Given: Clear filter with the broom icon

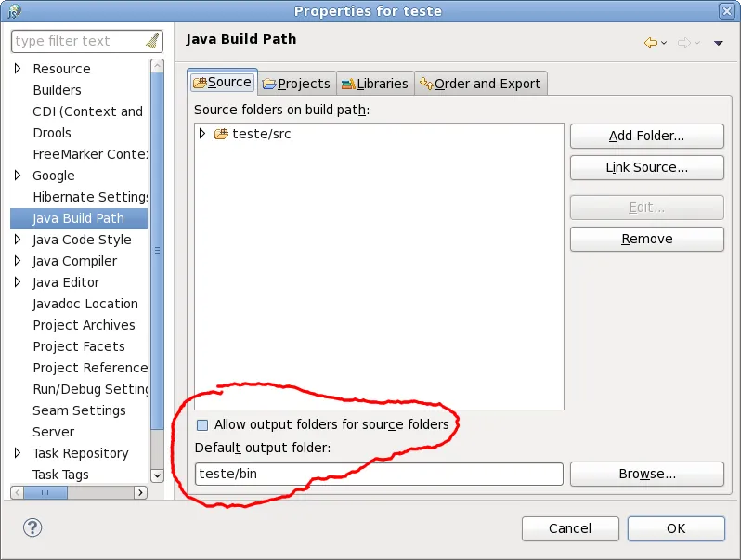Looking at the screenshot, I should [x=152, y=41].
